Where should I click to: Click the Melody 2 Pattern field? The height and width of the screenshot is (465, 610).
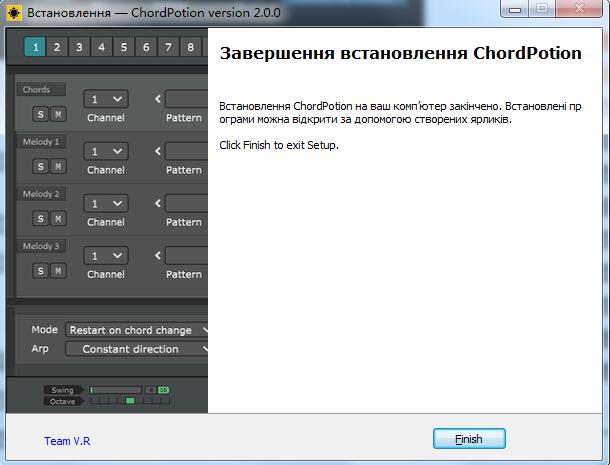coord(186,204)
